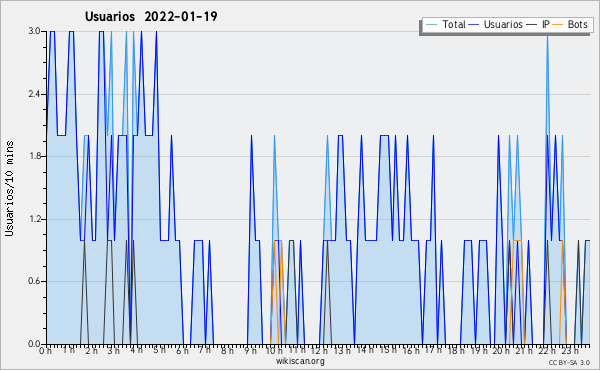The image size is (600, 370).
Task: Click the '2 h' x-axis label
Action: click(x=91, y=350)
